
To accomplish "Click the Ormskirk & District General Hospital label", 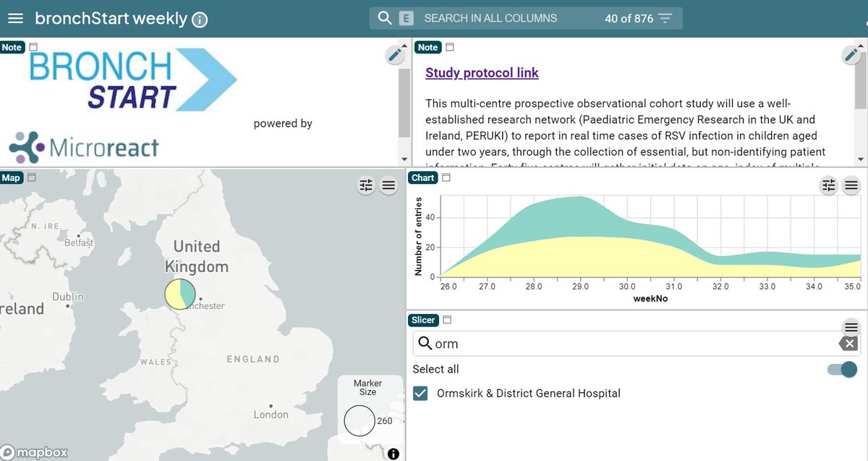I will click(529, 394).
